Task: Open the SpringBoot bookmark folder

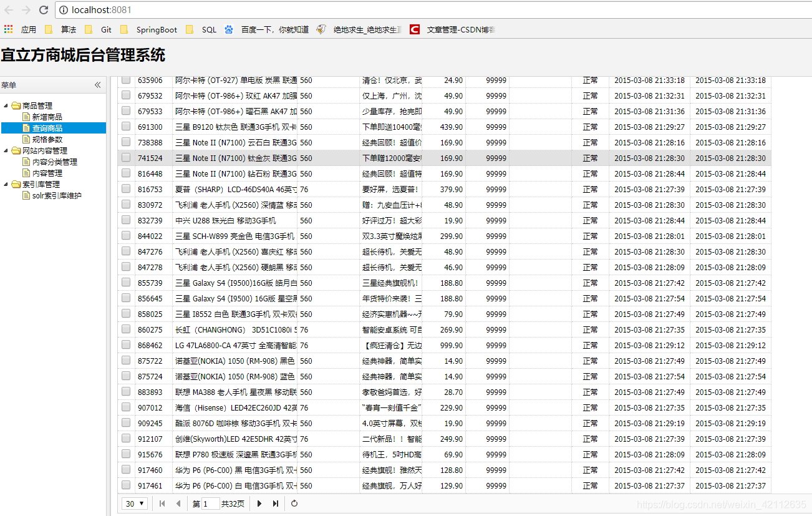Action: coord(149,29)
